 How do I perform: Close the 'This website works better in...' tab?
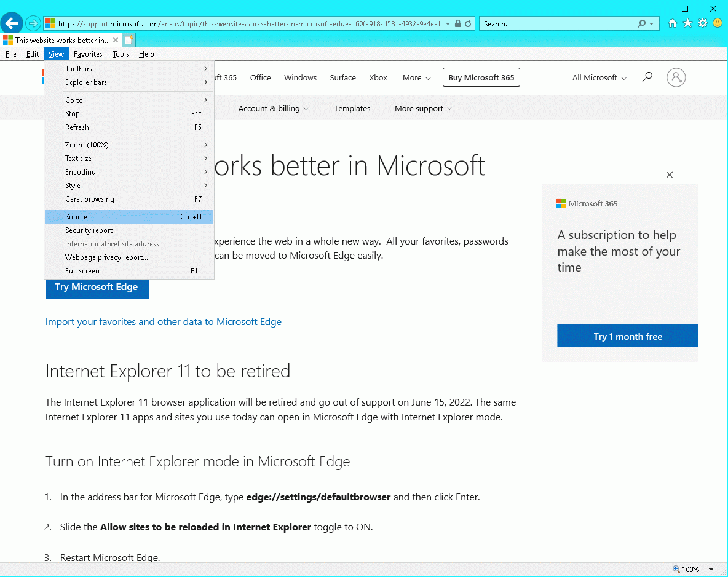coord(116,41)
